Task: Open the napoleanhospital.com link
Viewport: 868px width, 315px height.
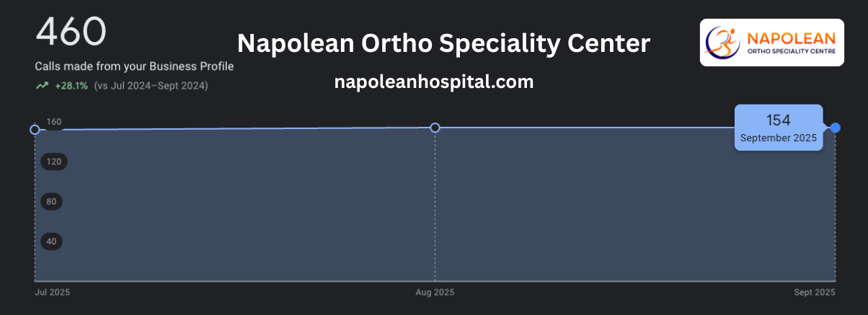Action: [434, 82]
